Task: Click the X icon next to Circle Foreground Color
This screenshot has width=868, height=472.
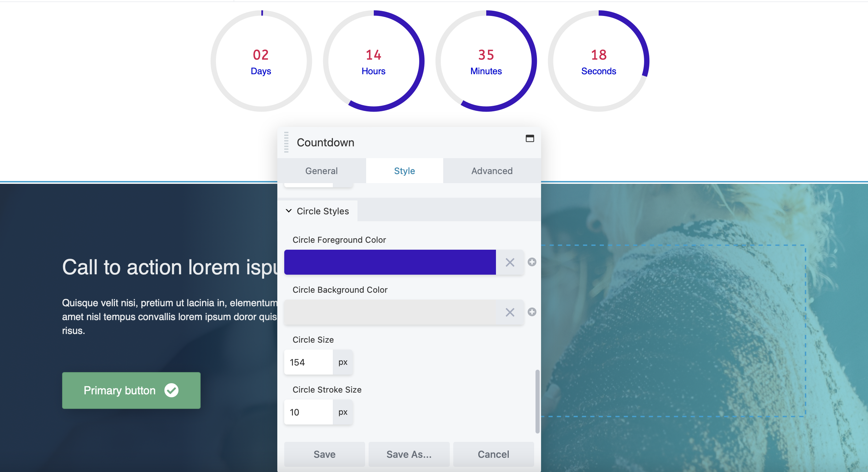Action: click(510, 262)
